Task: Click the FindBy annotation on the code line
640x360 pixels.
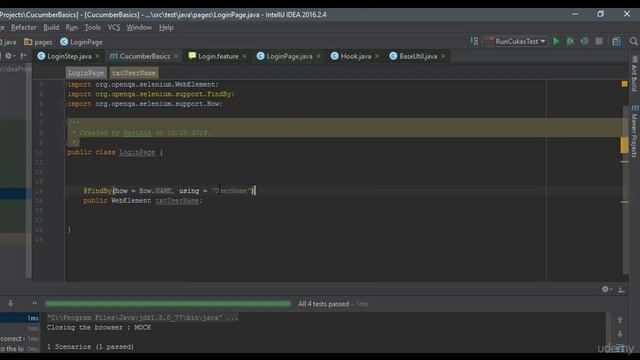Action: (98, 191)
